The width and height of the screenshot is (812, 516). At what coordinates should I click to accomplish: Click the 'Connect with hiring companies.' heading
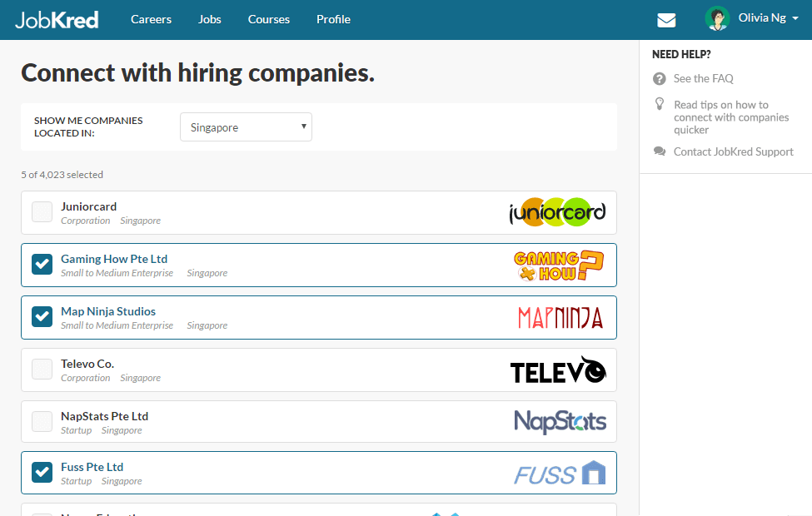tap(198, 73)
